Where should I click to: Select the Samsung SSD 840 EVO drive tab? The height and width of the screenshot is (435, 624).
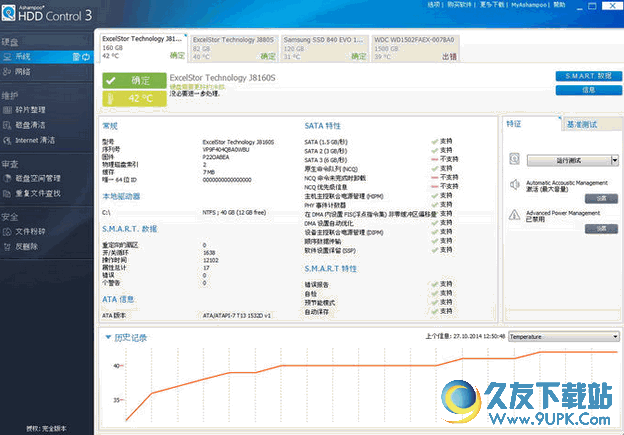pos(324,48)
